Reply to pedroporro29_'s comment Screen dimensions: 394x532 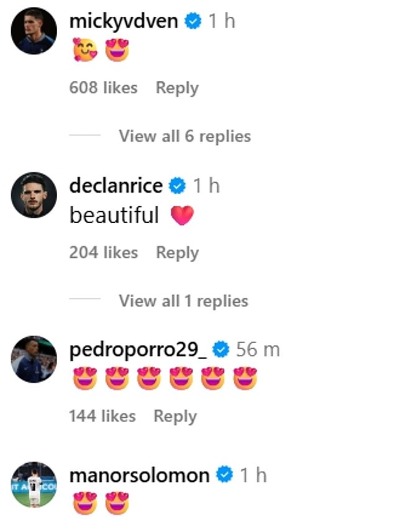coord(176,416)
